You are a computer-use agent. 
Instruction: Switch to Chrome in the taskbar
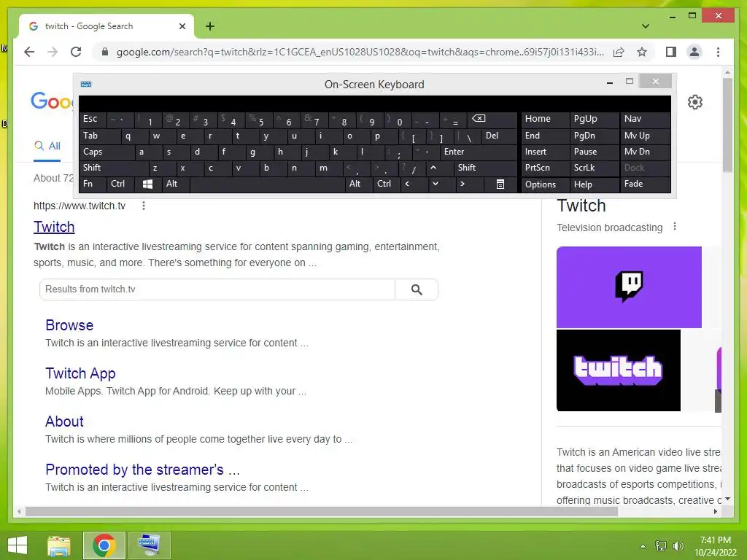coord(104,545)
